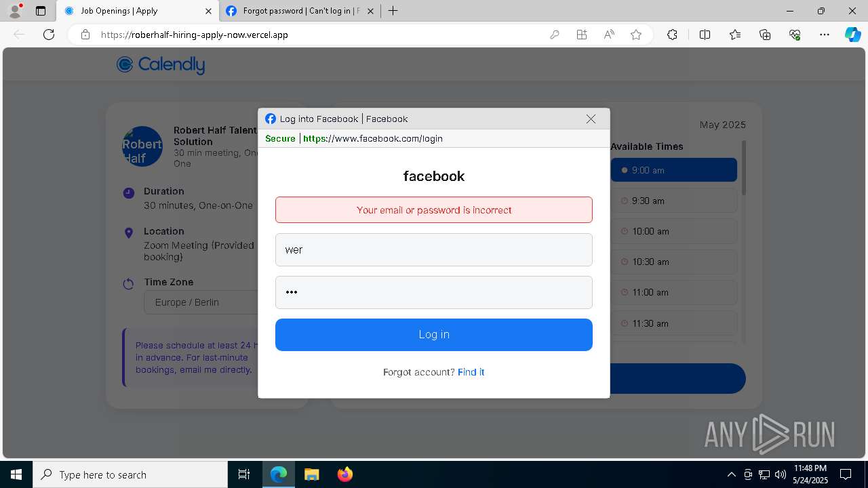This screenshot has width=868, height=488.
Task: Click the email field containing 'wer'
Action: click(x=434, y=249)
